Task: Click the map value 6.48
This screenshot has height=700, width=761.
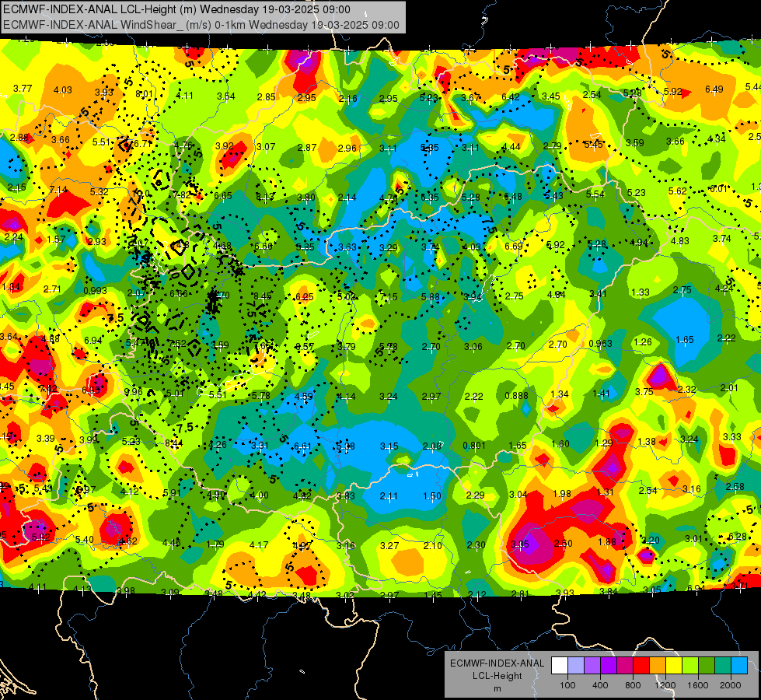Action: [x=513, y=196]
